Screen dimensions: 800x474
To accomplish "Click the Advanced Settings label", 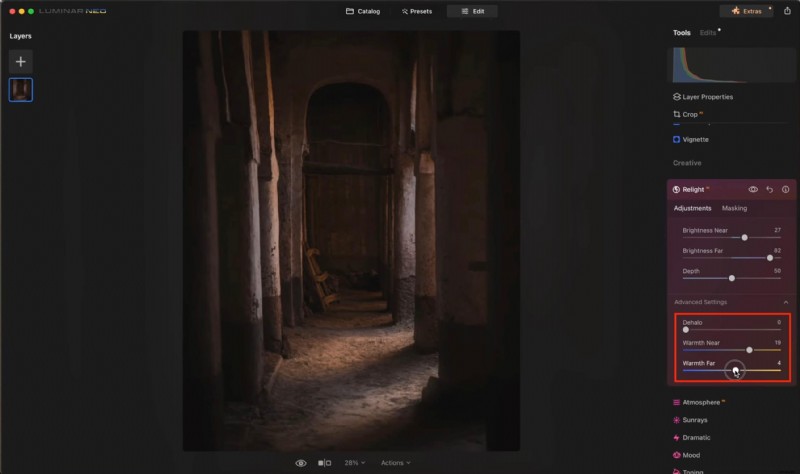I will coord(700,302).
